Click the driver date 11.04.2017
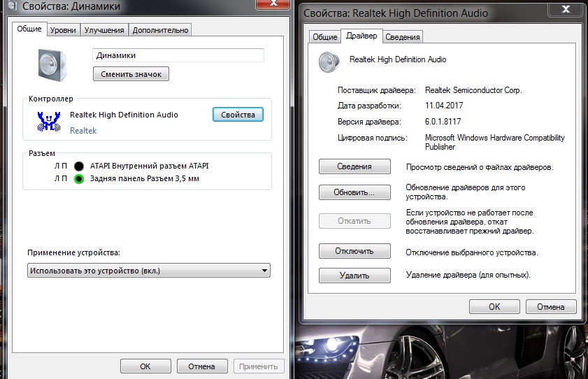This screenshot has height=379, width=588. [444, 106]
